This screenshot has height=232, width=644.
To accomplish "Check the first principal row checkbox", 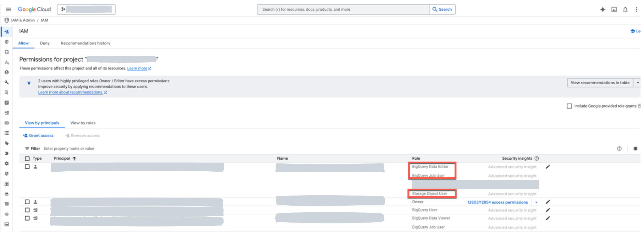I will pos(27,167).
